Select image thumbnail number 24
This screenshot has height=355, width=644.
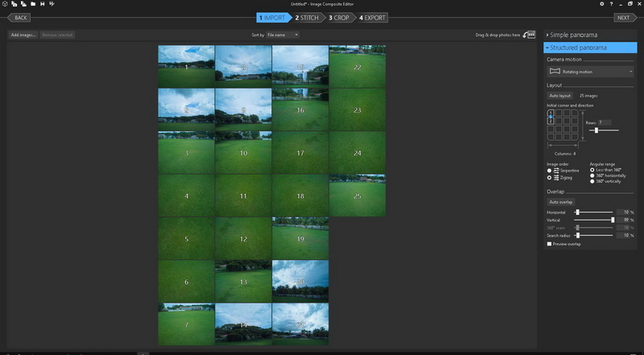coord(357,152)
